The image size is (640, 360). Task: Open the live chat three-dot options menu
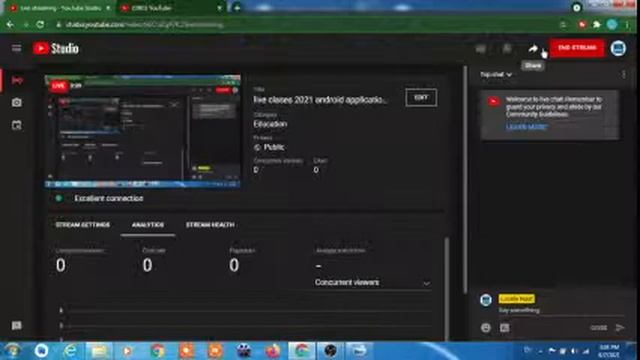click(623, 74)
